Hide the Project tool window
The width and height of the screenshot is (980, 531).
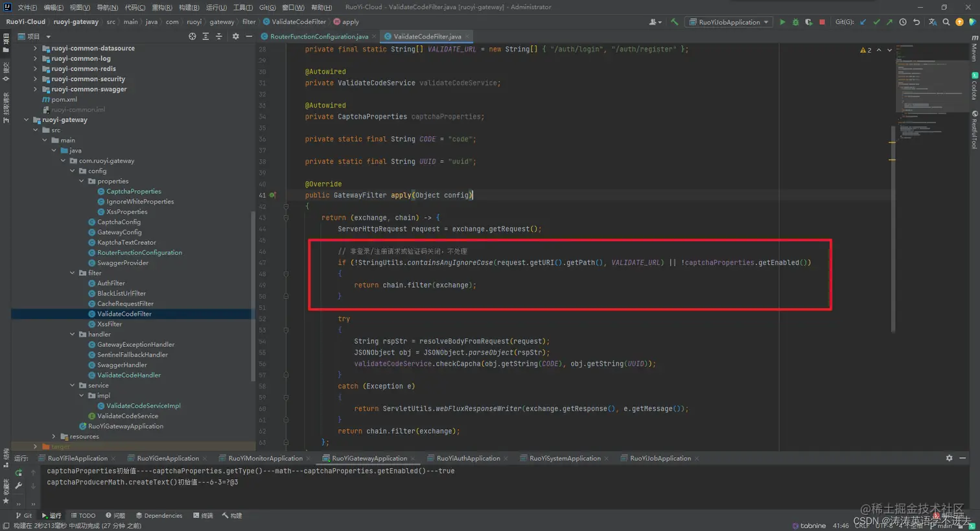[x=249, y=36]
